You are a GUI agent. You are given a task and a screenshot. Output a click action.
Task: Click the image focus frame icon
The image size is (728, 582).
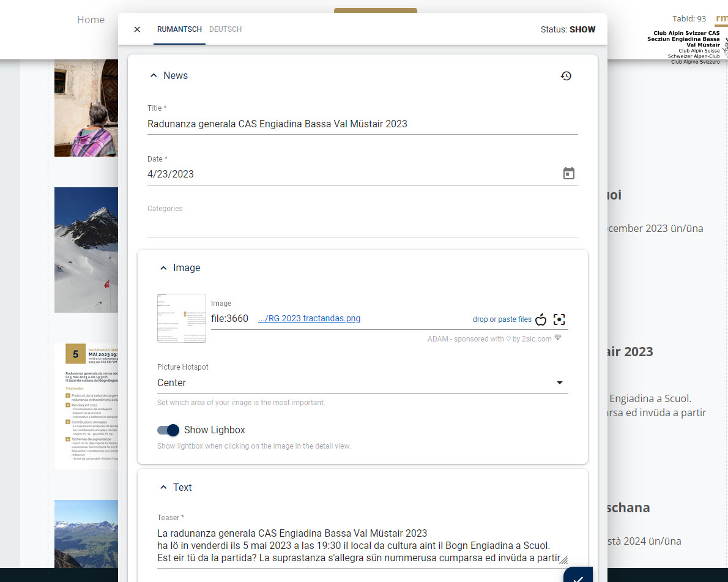pyautogui.click(x=559, y=319)
